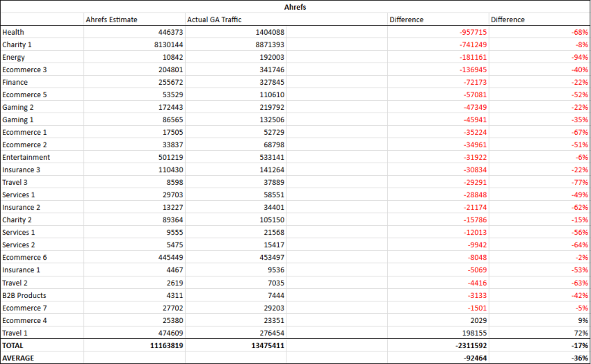Click the Ecommerce 4 positive 9% cell
The width and height of the screenshot is (591, 364).
(x=583, y=320)
